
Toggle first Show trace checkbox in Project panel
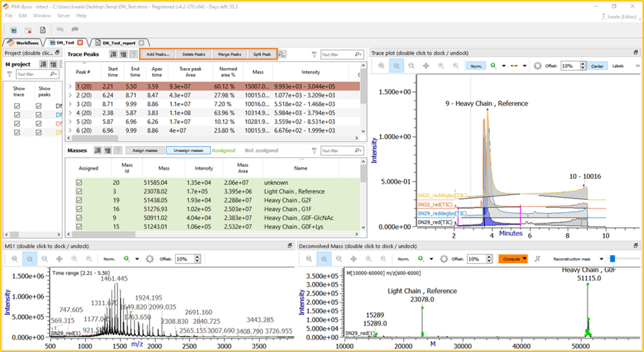(x=18, y=106)
